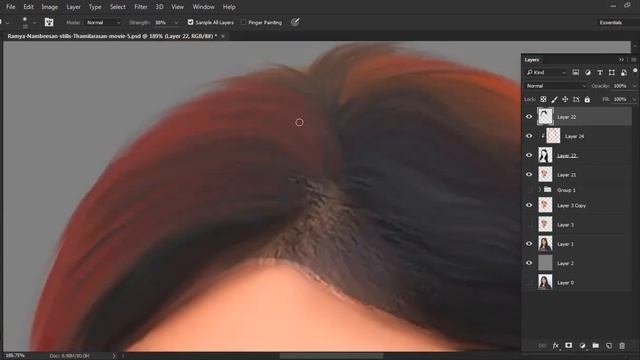The image size is (640, 360).
Task: Create new group folder icon
Action: coord(596,345)
